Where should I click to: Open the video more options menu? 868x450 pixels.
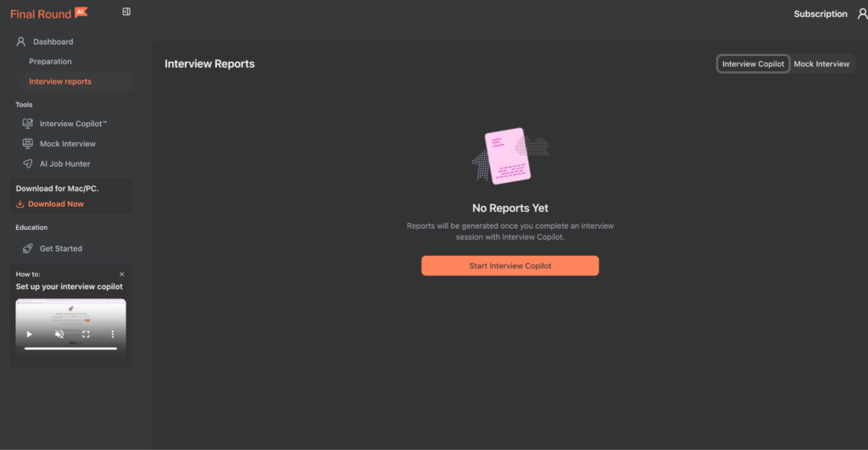tap(113, 334)
